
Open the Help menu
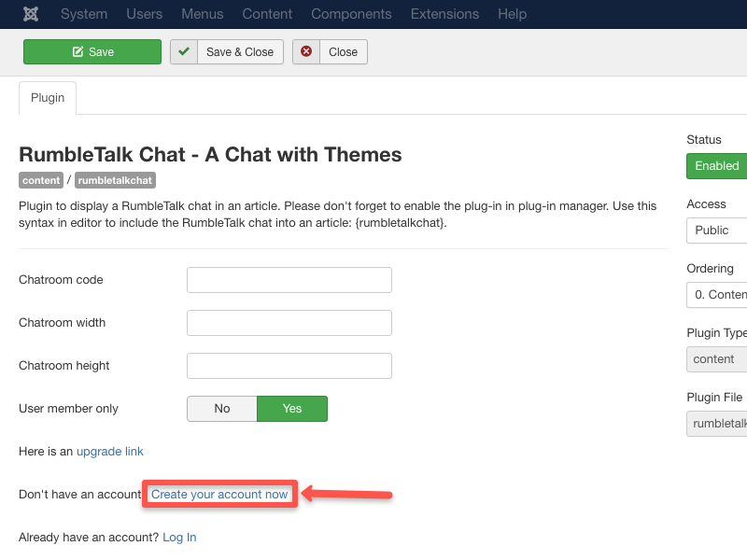click(x=512, y=14)
